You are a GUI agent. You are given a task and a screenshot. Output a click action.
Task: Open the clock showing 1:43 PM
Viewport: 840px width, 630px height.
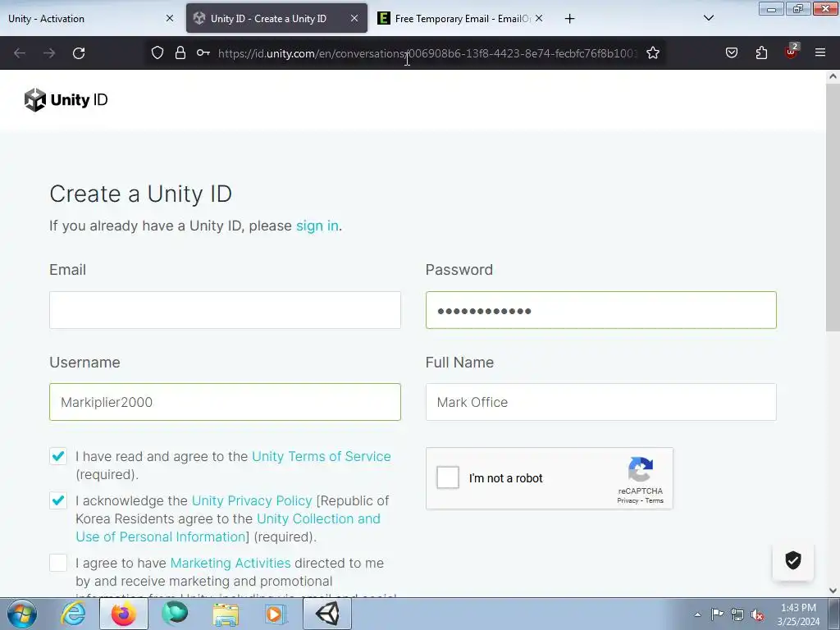(x=798, y=614)
